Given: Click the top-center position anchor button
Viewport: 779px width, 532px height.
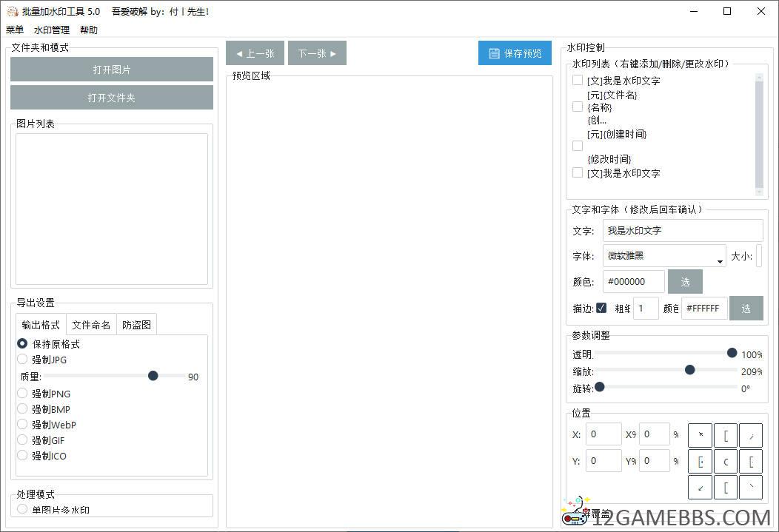Looking at the screenshot, I should coord(726,435).
